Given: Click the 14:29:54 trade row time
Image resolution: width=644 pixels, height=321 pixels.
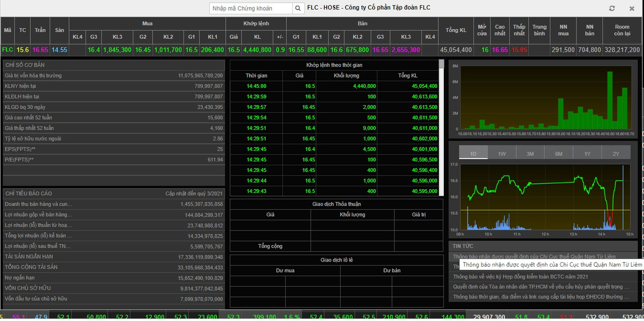Looking at the screenshot, I should click(x=256, y=118).
